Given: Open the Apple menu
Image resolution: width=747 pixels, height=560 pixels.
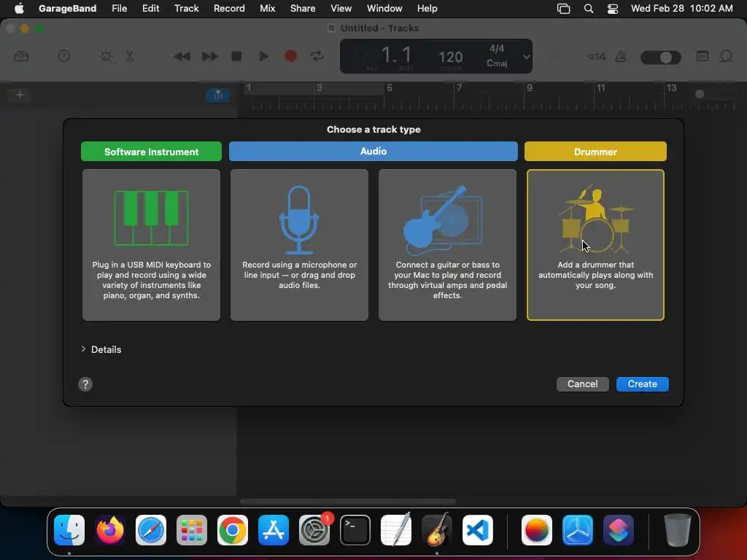Looking at the screenshot, I should coord(19,8).
